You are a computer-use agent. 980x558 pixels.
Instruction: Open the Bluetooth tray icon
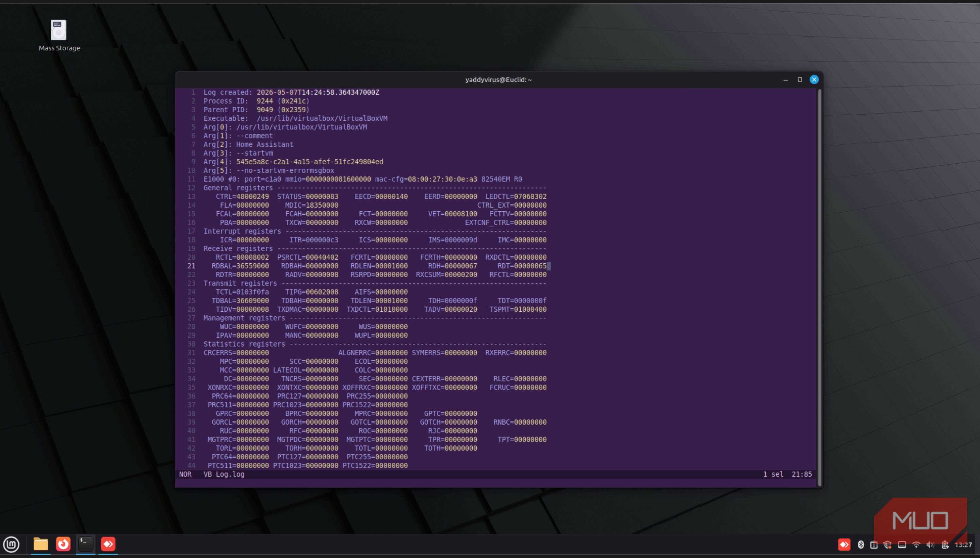(861, 545)
